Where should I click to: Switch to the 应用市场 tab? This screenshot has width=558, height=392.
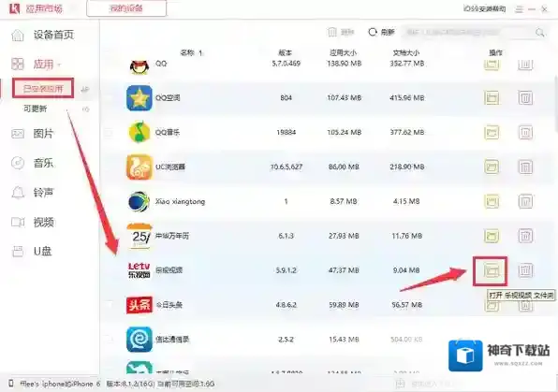coord(44,8)
